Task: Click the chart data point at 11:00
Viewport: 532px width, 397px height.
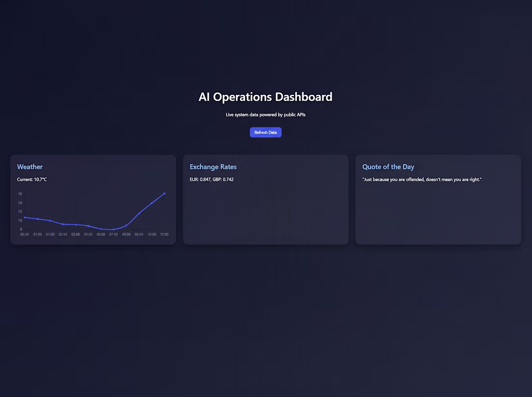Action: tap(164, 194)
